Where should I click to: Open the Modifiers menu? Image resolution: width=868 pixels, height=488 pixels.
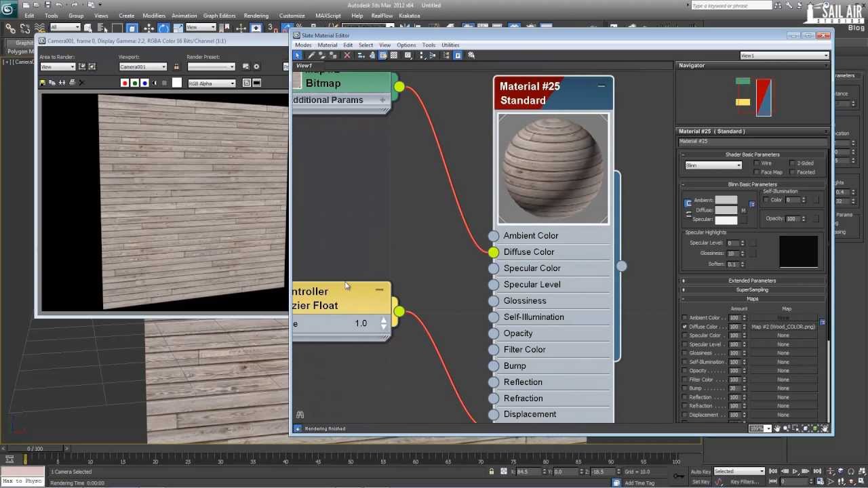[x=154, y=16]
